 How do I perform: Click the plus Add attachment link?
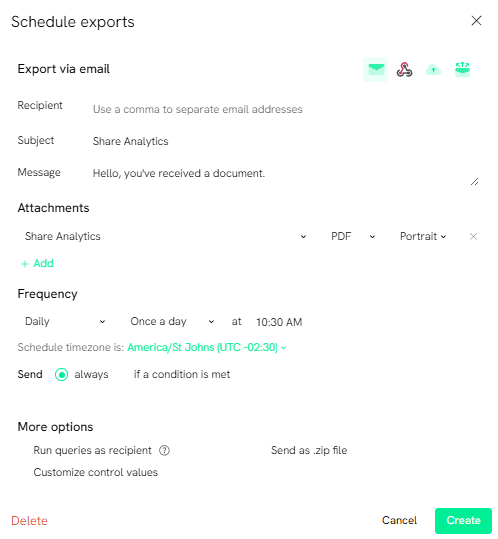click(37, 263)
